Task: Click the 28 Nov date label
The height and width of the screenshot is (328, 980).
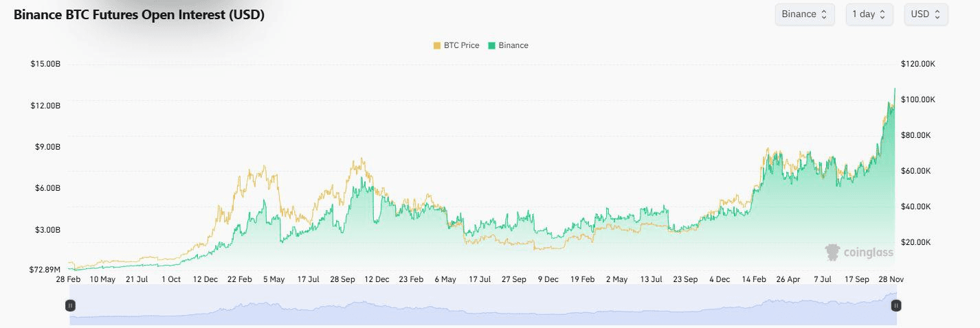Action: coord(891,279)
